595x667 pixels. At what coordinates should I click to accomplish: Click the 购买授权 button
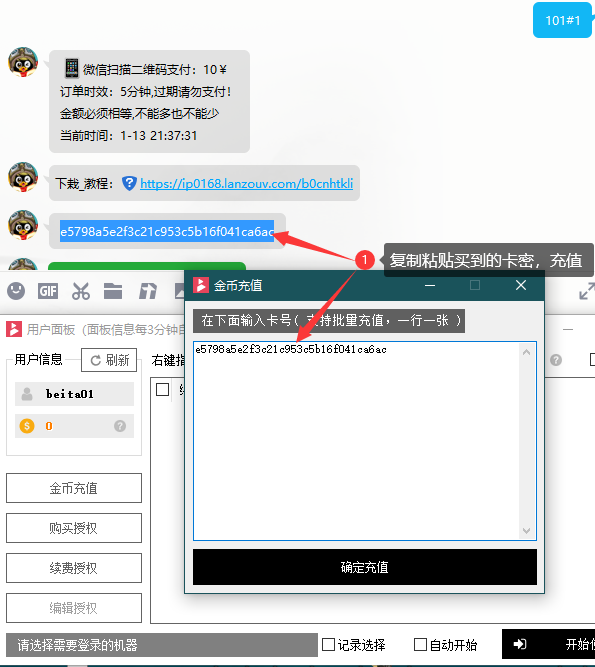74,528
